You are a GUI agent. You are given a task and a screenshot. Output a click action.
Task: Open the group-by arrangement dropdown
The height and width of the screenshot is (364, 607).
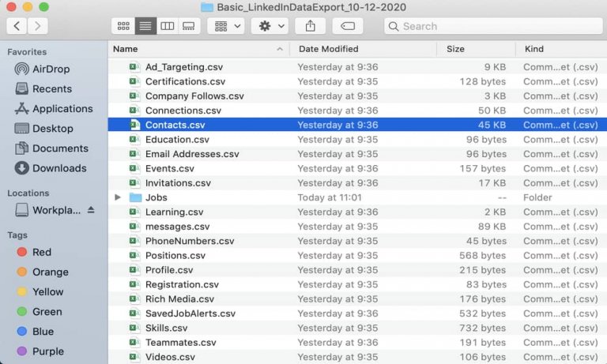point(226,26)
